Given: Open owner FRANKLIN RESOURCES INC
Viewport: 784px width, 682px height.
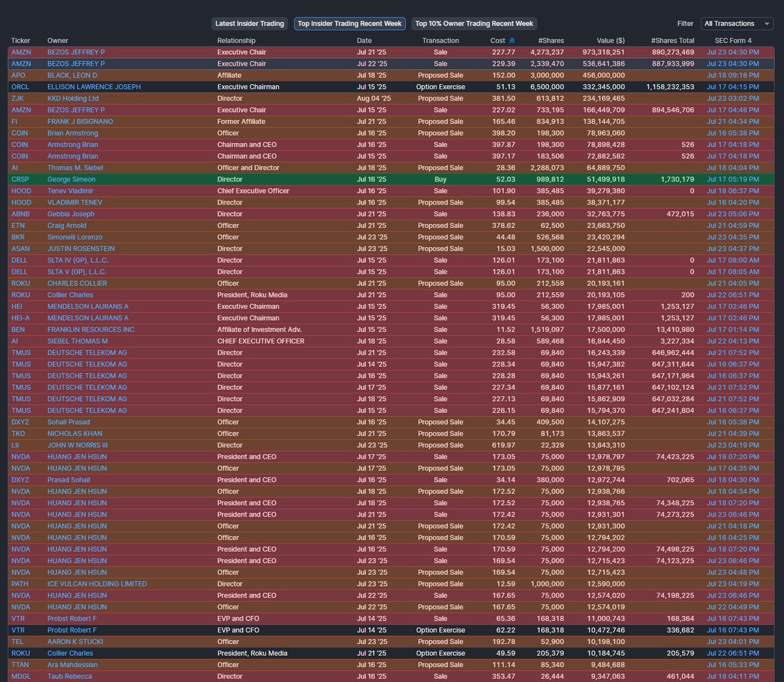Looking at the screenshot, I should (91, 330).
